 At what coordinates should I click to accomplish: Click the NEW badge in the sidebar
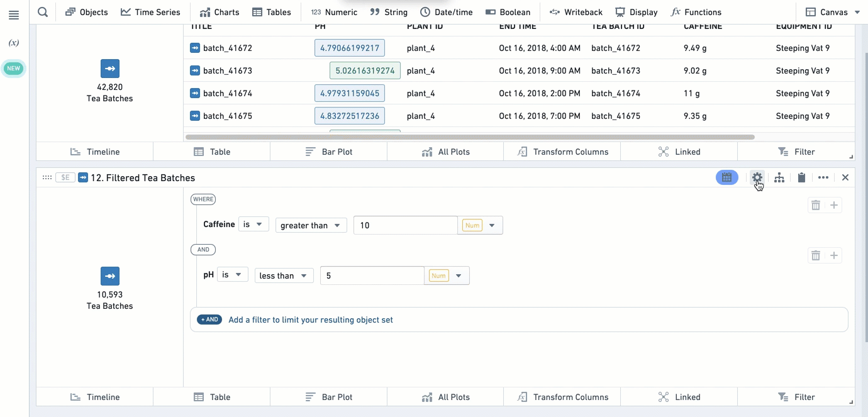click(x=14, y=69)
